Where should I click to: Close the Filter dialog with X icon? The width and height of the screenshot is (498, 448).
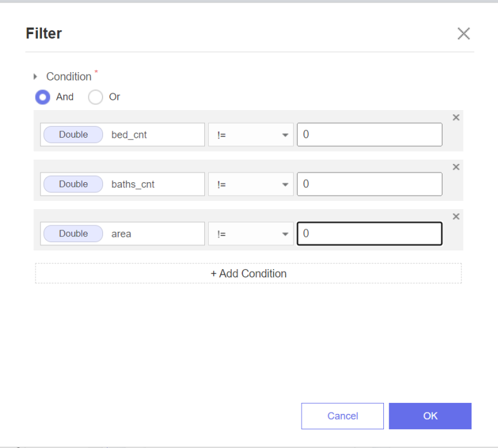[x=463, y=33]
